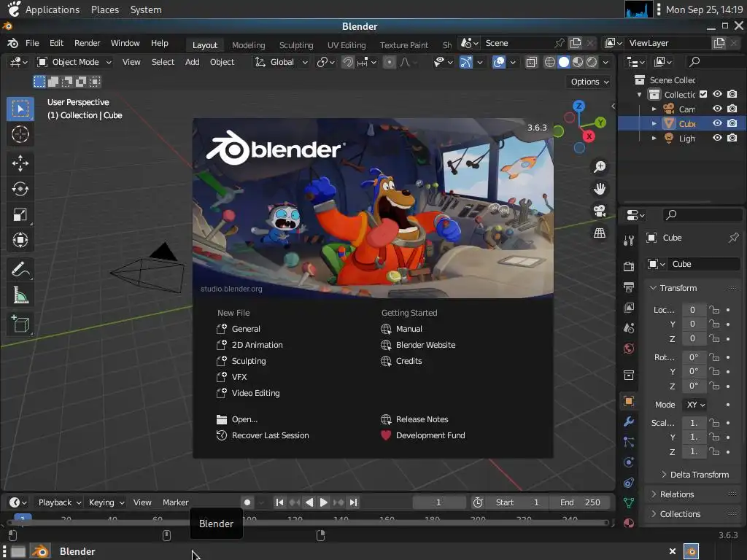Switch to the Sculpting workspace tab
The height and width of the screenshot is (560, 747).
click(296, 45)
